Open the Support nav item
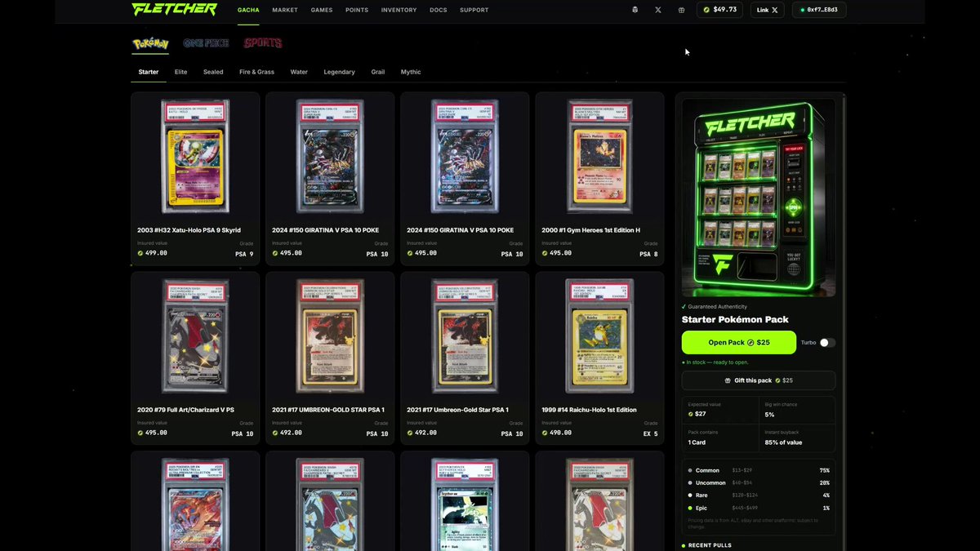This screenshot has width=980, height=551. pos(474,10)
